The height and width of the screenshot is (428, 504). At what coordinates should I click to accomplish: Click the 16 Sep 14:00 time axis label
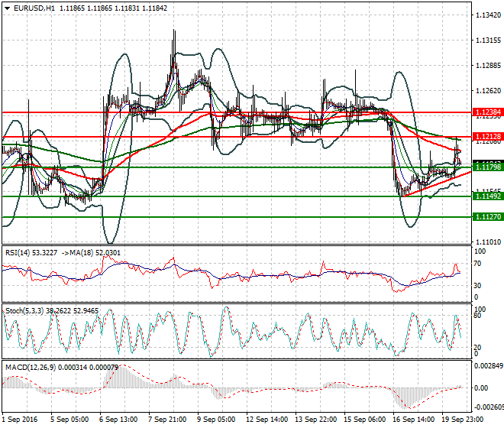tap(413, 420)
